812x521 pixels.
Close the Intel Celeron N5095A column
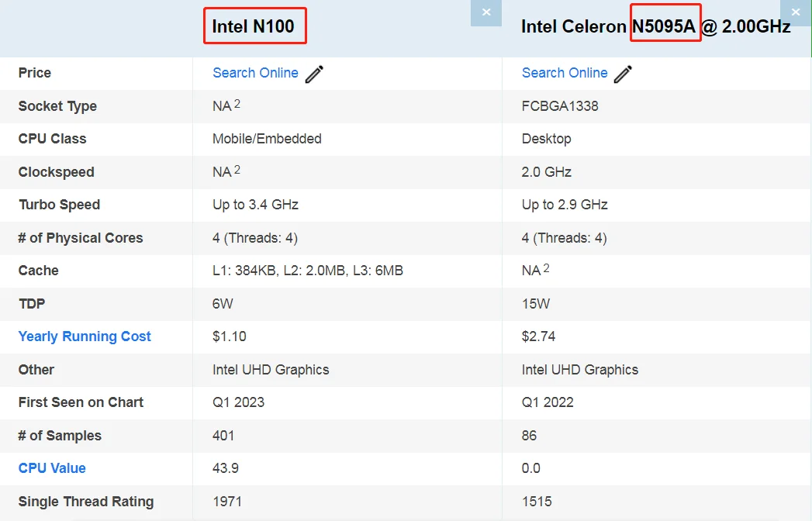[x=796, y=13]
